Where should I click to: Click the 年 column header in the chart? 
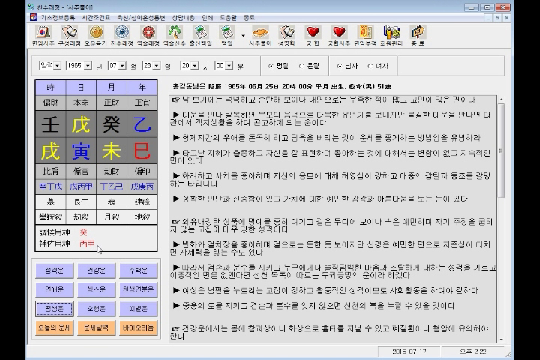click(x=142, y=88)
